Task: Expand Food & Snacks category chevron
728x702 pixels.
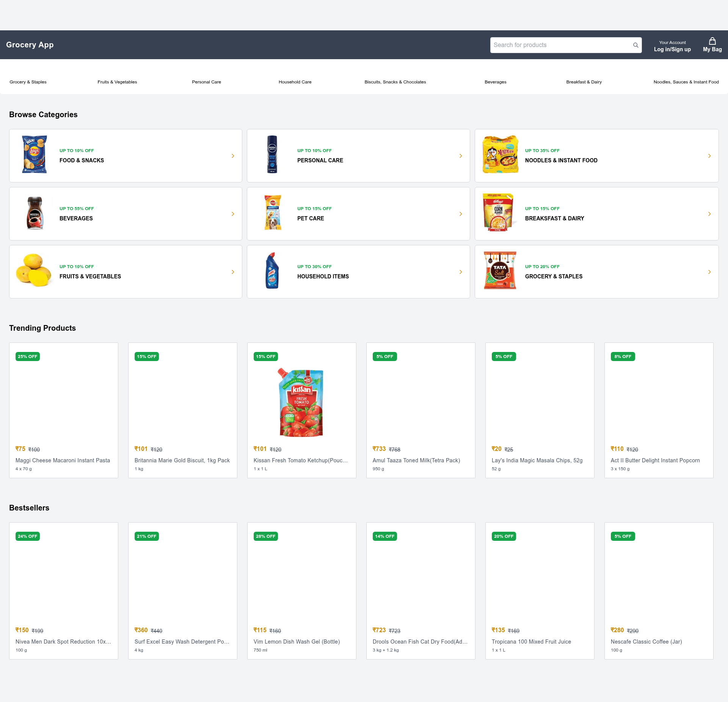Action: pyautogui.click(x=233, y=156)
